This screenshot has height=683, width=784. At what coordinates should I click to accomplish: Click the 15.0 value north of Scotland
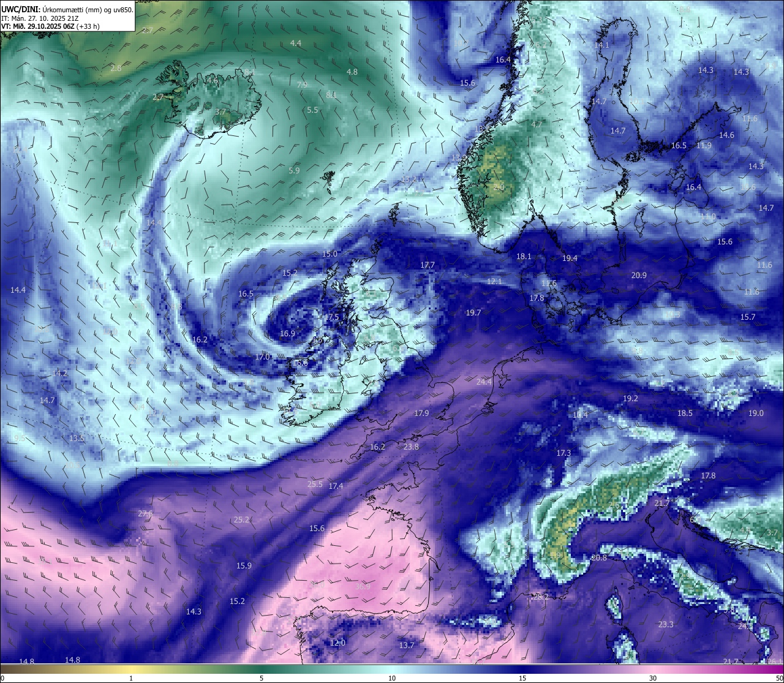pos(330,254)
